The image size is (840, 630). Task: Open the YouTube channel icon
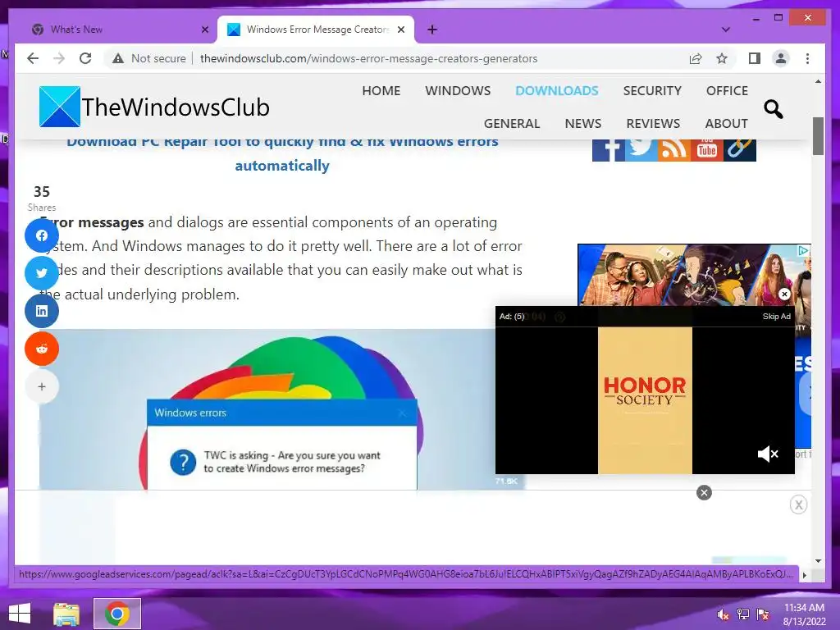pyautogui.click(x=706, y=148)
